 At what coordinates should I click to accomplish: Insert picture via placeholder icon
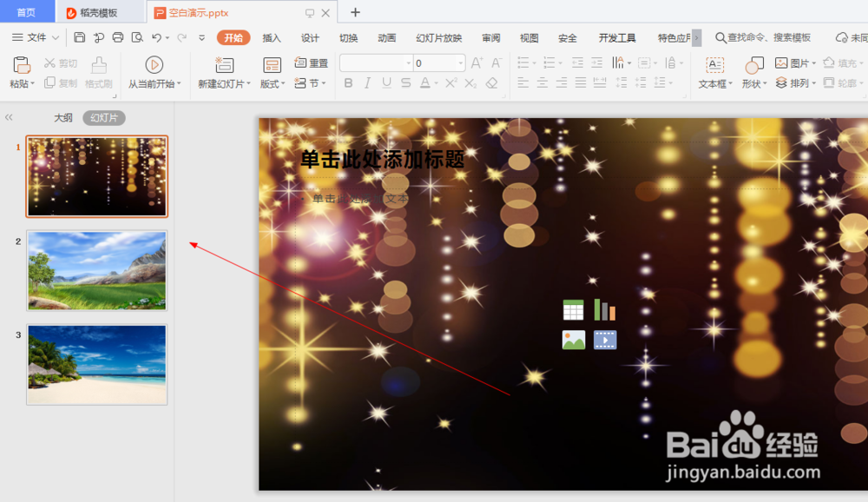(x=574, y=340)
